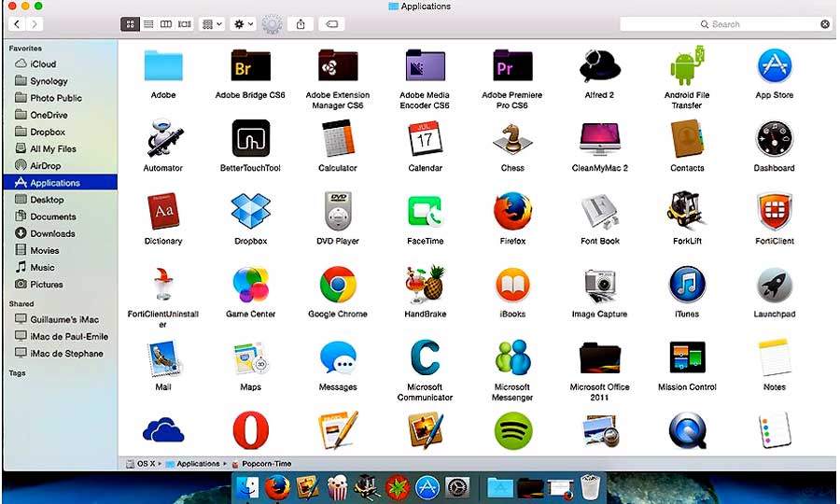Switch to list view mode

(148, 24)
